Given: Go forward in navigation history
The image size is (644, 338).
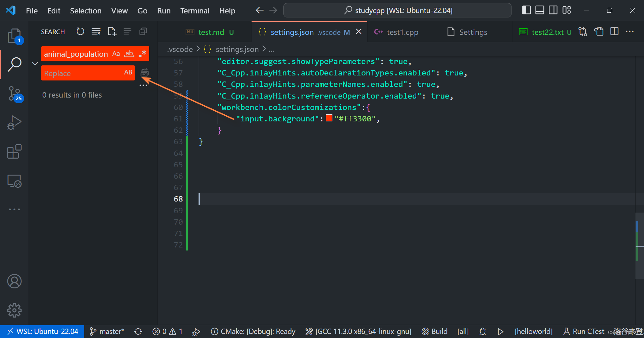Looking at the screenshot, I should click(x=273, y=10).
